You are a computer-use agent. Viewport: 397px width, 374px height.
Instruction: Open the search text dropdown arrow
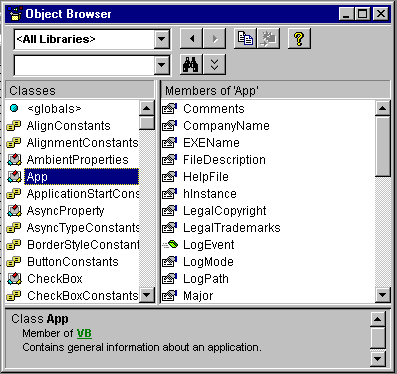coord(162,64)
